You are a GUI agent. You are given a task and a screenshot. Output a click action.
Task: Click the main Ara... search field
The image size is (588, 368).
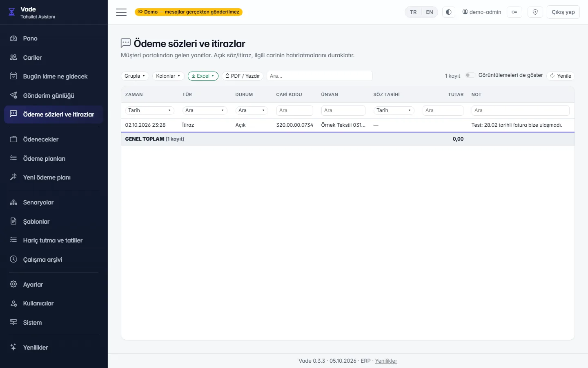point(320,76)
